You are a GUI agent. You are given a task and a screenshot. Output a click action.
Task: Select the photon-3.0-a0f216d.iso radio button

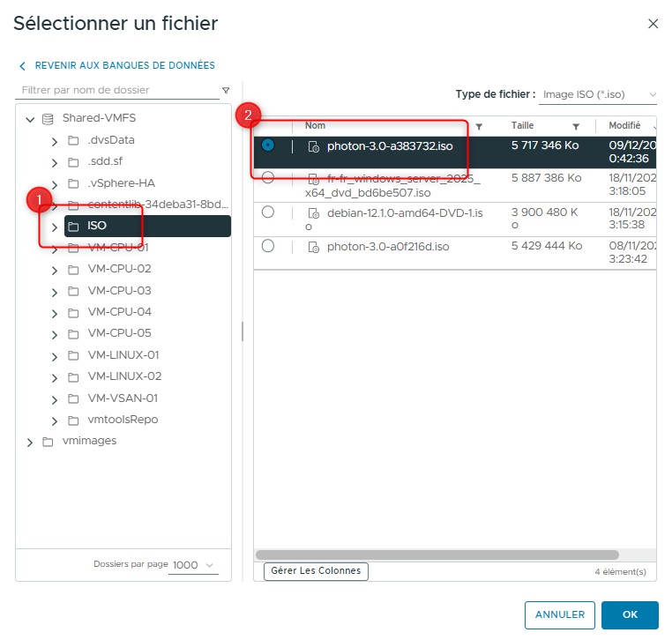(x=268, y=246)
